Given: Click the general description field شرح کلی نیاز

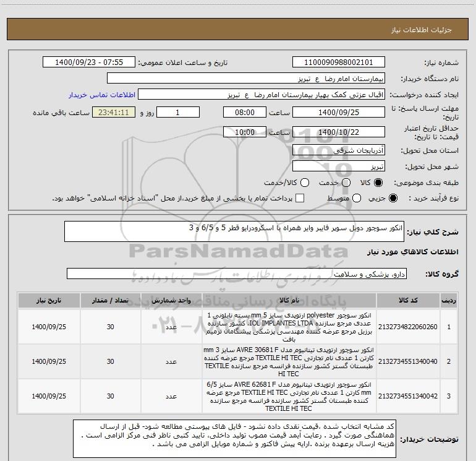Looking at the screenshot, I should click(x=234, y=231).
